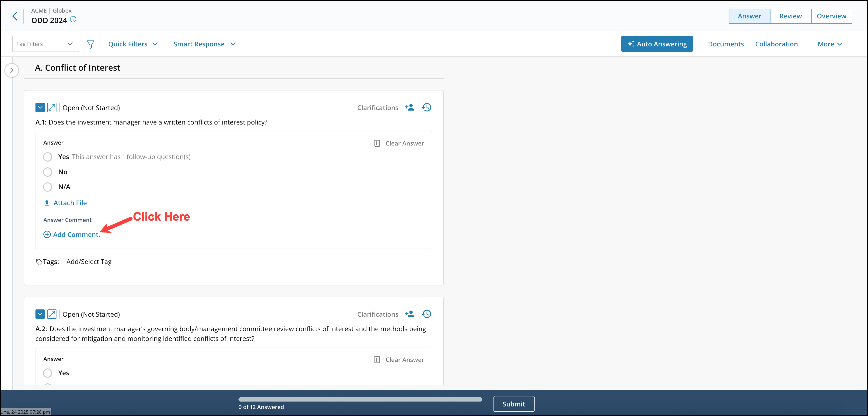868x416 pixels.
Task: Switch to the Overview tab
Action: tap(831, 16)
